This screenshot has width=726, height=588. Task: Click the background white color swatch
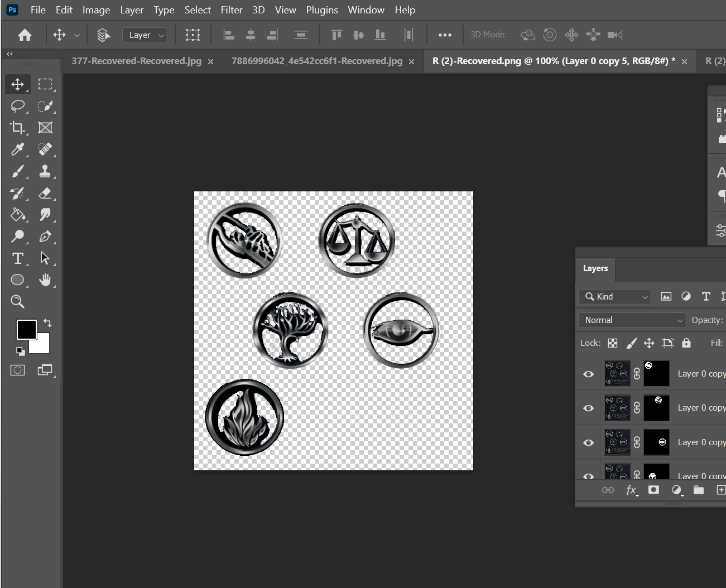pyautogui.click(x=42, y=346)
